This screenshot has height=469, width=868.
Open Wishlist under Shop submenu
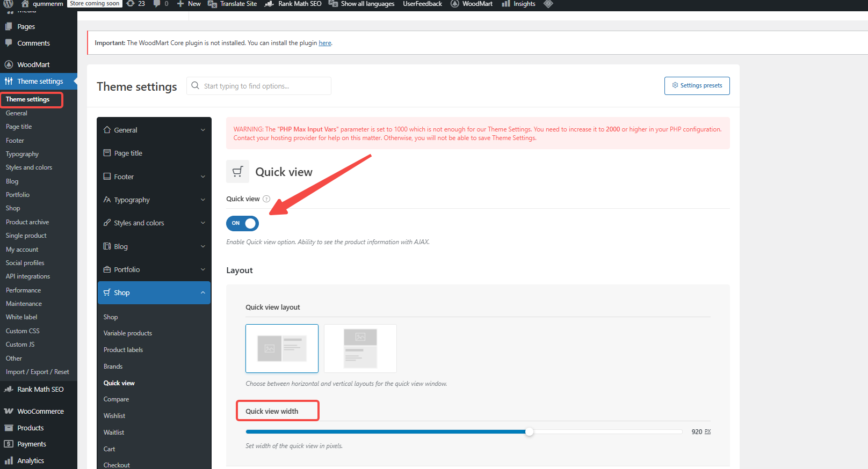(114, 416)
